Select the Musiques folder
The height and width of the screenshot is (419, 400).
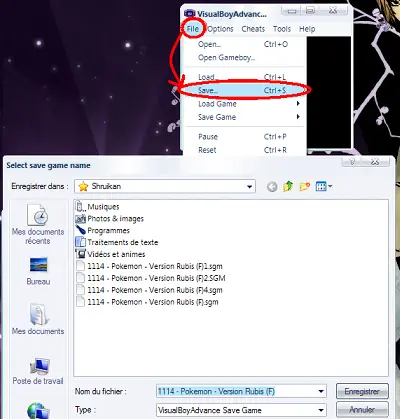pos(98,207)
